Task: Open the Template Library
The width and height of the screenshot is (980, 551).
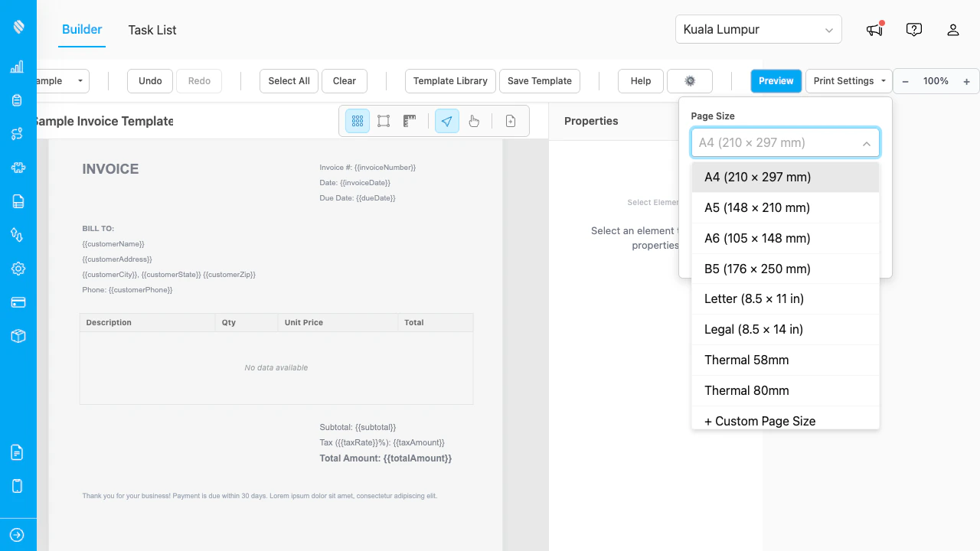Action: click(x=449, y=80)
